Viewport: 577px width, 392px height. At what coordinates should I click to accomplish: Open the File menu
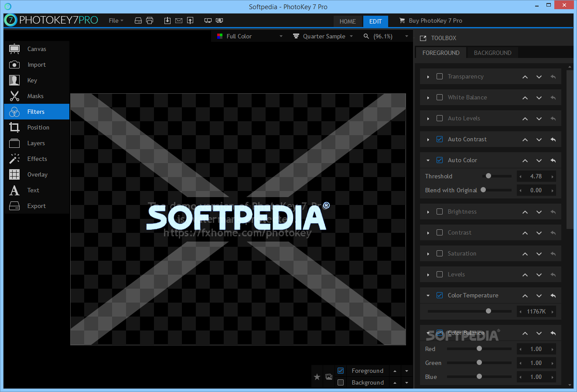pyautogui.click(x=116, y=20)
